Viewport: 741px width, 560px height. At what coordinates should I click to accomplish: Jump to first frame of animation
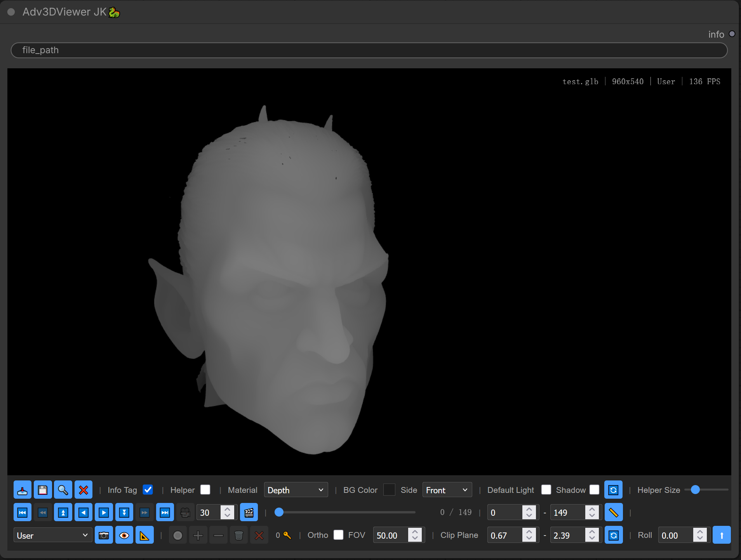pos(23,512)
